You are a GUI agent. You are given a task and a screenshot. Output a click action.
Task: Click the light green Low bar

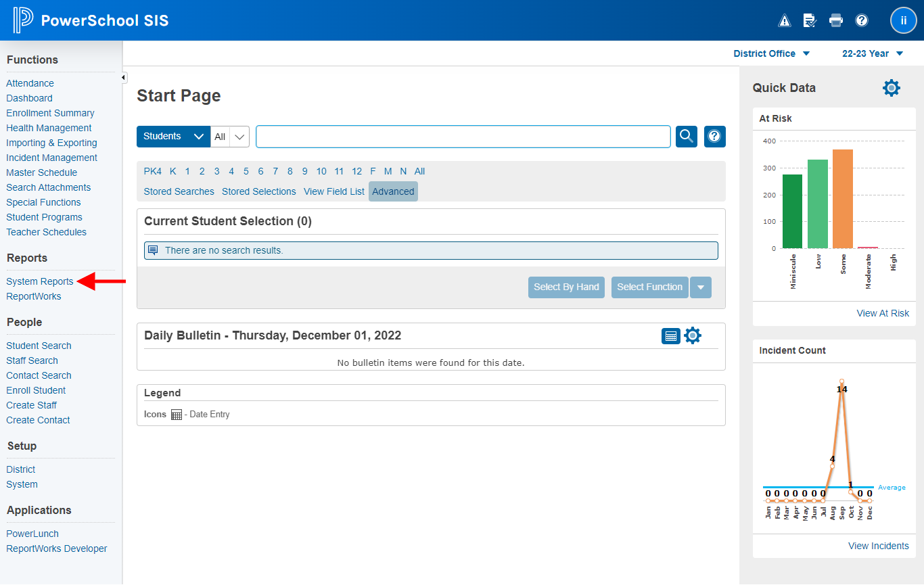tap(818, 204)
